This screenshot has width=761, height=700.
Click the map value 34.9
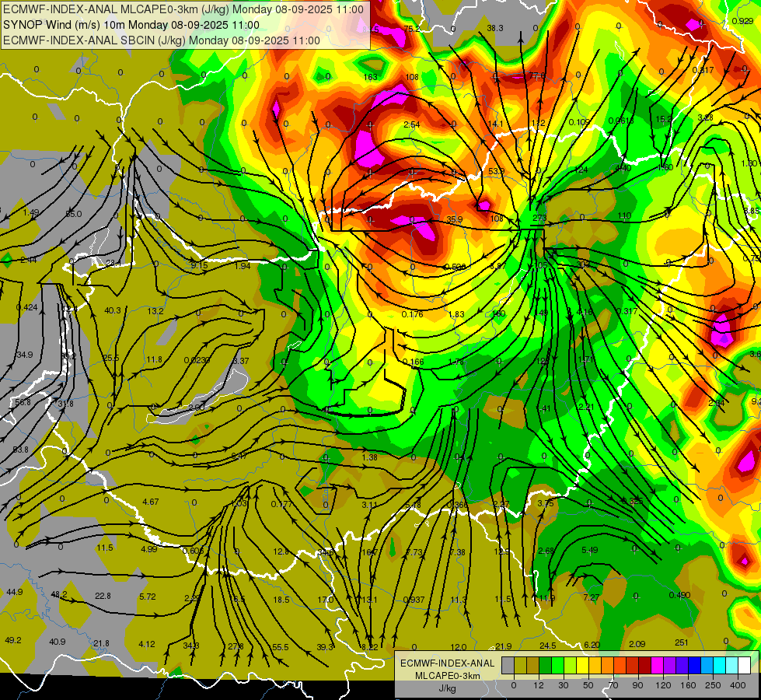pyautogui.click(x=24, y=355)
